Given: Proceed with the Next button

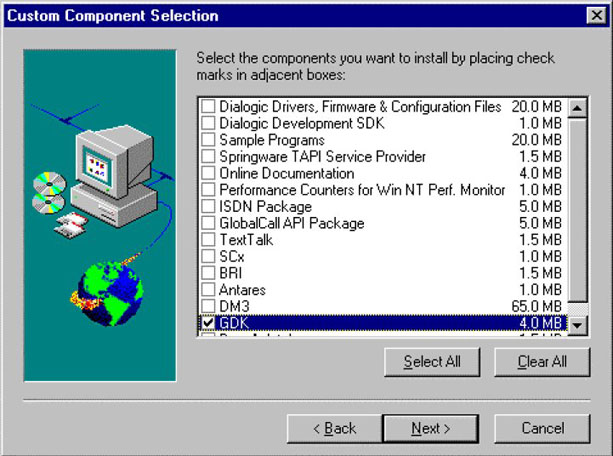Looking at the screenshot, I should point(431,429).
